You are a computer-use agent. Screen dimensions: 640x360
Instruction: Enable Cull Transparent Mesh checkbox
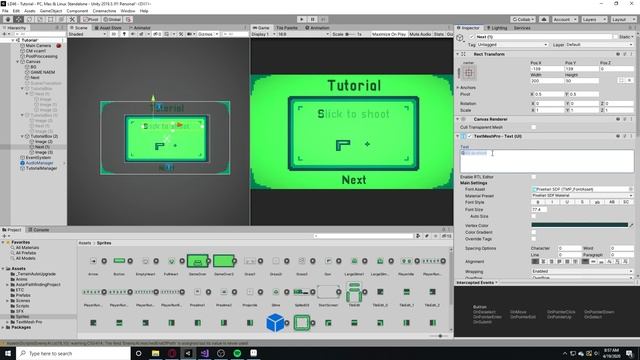(x=533, y=127)
